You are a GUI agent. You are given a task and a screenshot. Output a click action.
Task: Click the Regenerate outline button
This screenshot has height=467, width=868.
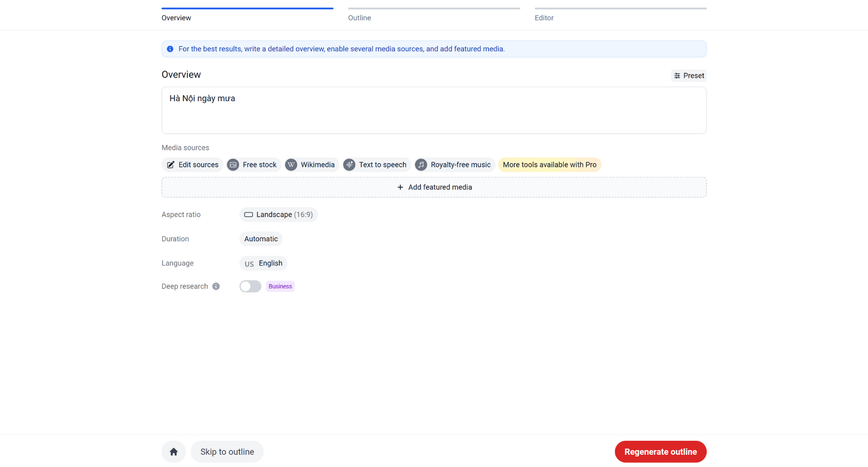click(660, 452)
